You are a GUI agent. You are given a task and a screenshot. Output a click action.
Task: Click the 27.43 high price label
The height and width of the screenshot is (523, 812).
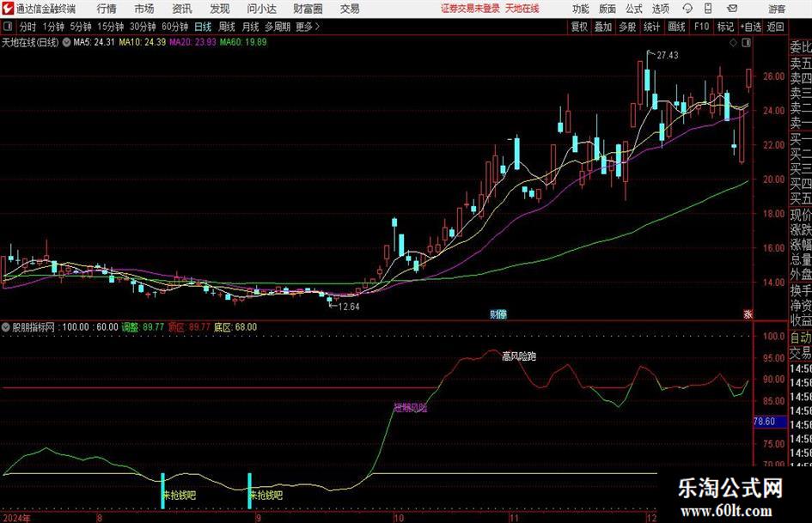pos(668,55)
